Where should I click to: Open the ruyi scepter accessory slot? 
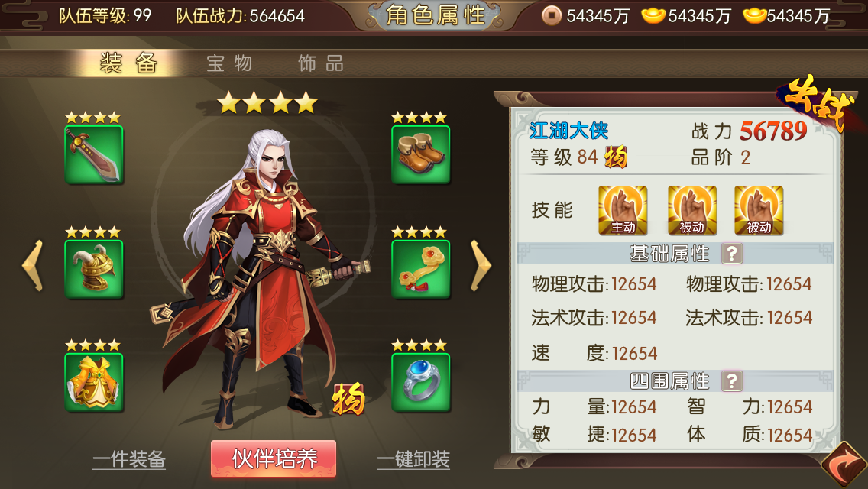click(421, 269)
